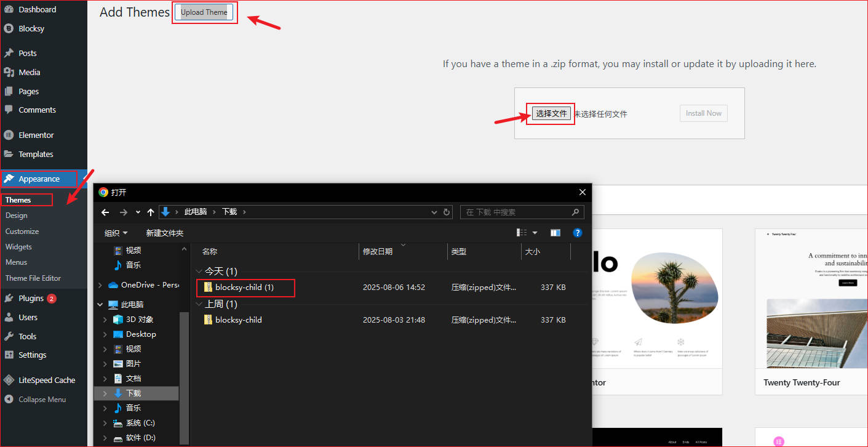Open the view options dropdown arrow
868x447 pixels.
tap(535, 233)
